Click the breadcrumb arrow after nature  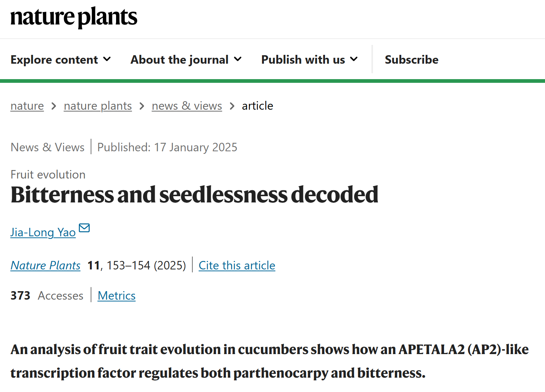click(54, 106)
